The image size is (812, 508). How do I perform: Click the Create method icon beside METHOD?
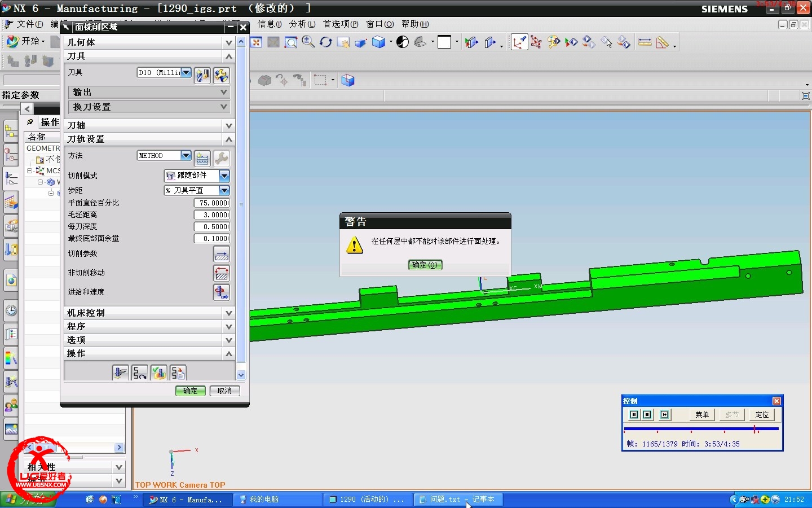coord(202,158)
